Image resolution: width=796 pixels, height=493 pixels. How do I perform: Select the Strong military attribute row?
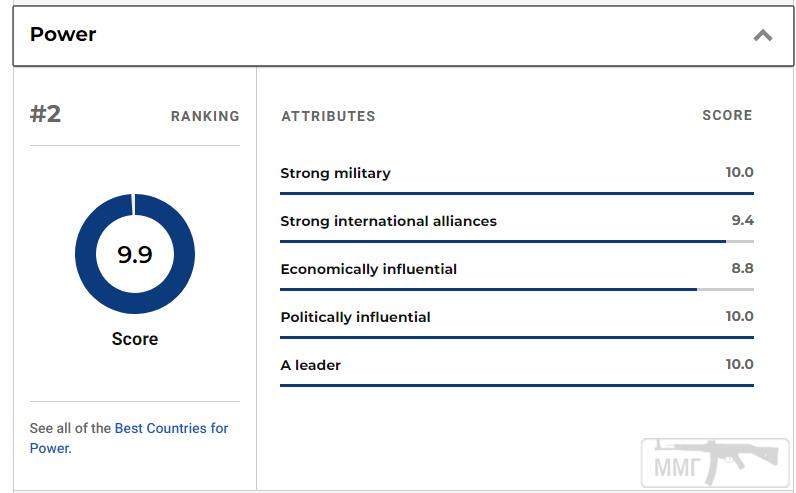tap(517, 180)
